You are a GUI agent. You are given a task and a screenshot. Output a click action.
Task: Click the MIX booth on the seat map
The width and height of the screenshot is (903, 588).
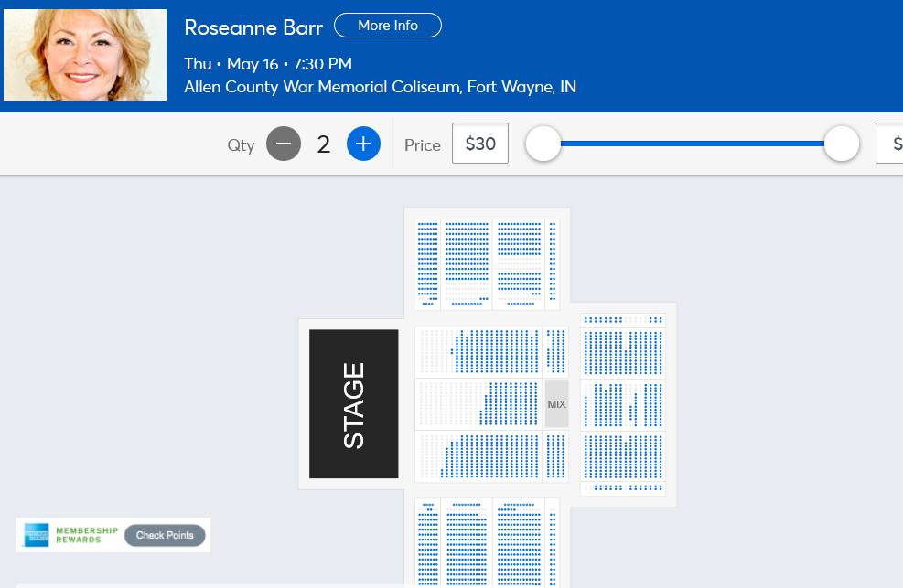pos(556,404)
